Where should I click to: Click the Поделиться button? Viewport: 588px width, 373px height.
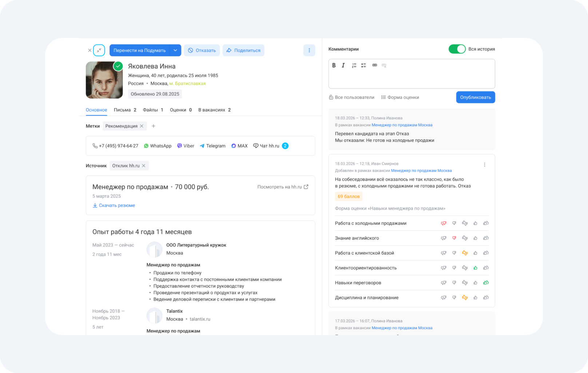pos(243,50)
